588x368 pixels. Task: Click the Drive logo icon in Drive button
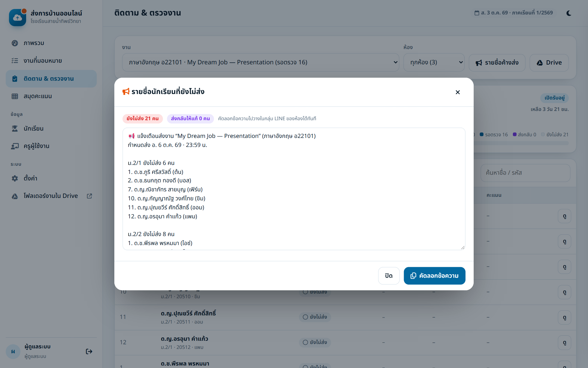click(x=540, y=63)
